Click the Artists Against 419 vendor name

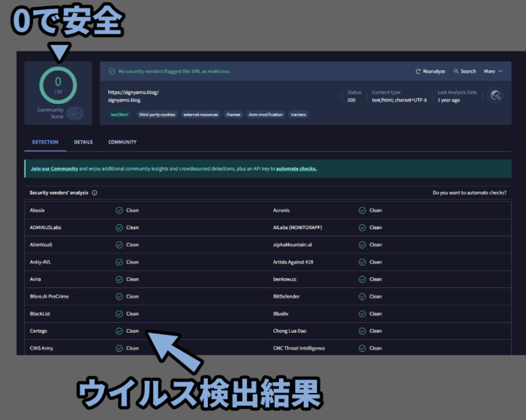tap(293, 262)
